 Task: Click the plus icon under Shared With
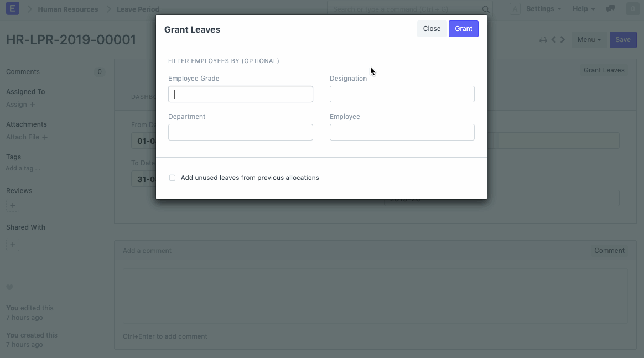click(13, 244)
